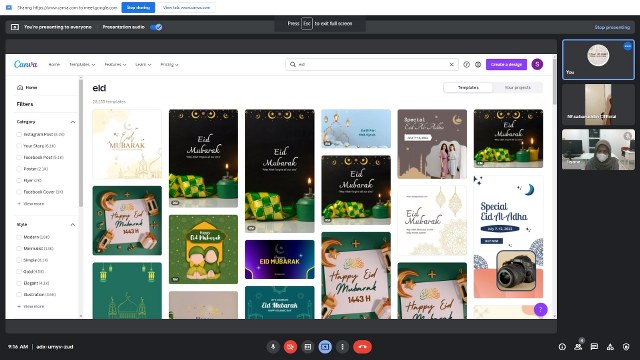Click the Canva purple help question button
The image size is (640, 360).
click(540, 310)
